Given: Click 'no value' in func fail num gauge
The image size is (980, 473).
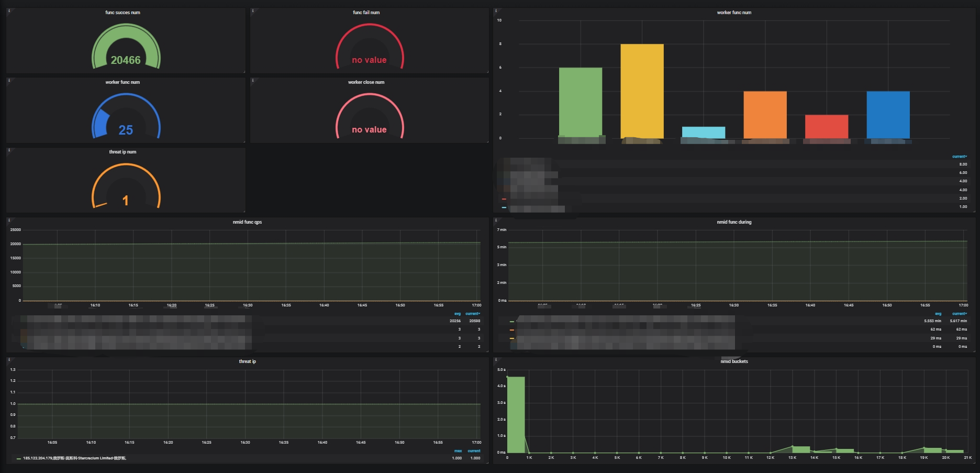Looking at the screenshot, I should click(369, 60).
